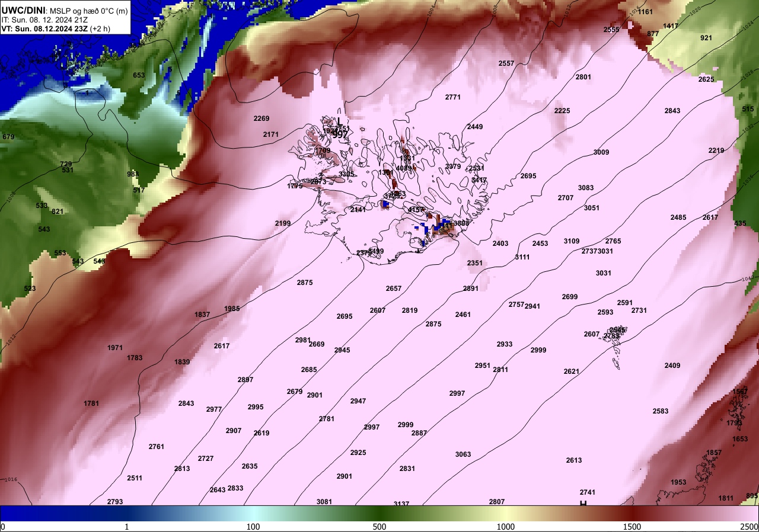Click the height value 1781
Screen dimensions: 759x532
[x=91, y=403]
